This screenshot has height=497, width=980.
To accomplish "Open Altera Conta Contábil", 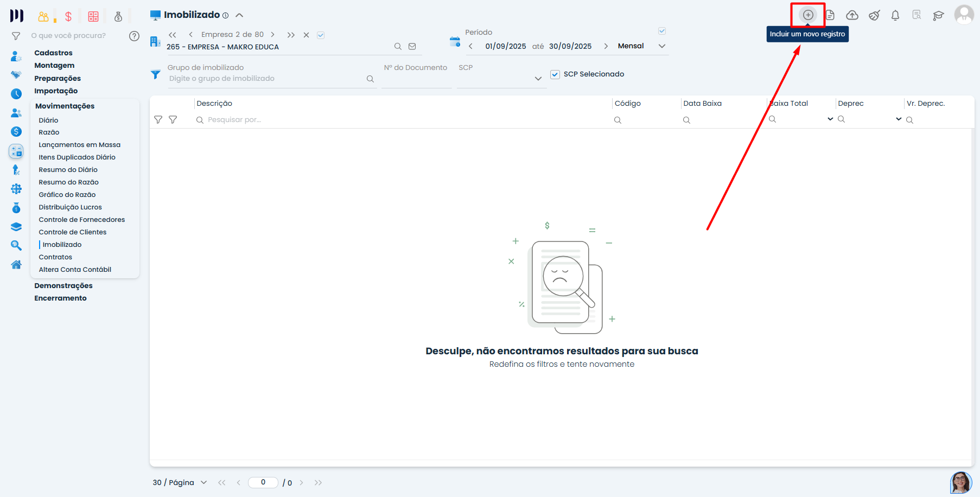I will tap(75, 270).
